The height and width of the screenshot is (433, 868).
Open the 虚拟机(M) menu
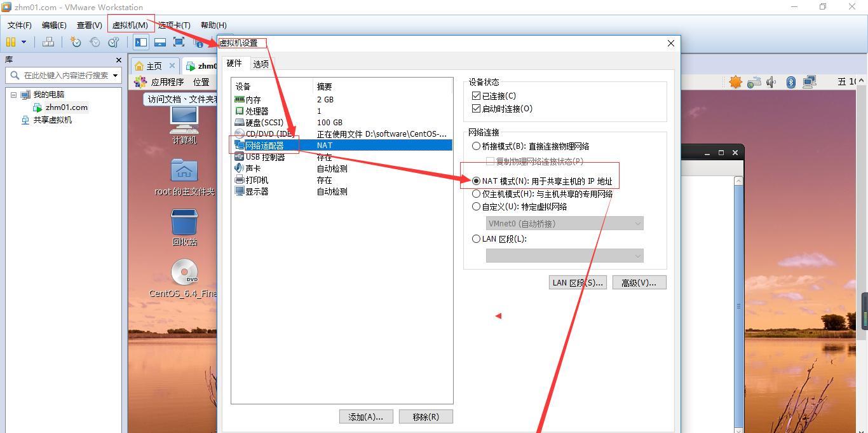click(130, 25)
